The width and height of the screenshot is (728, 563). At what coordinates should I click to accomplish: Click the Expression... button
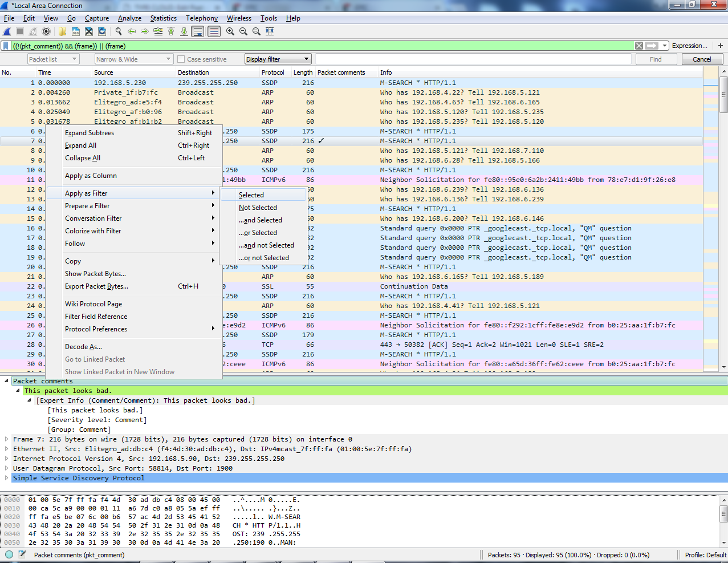click(689, 46)
